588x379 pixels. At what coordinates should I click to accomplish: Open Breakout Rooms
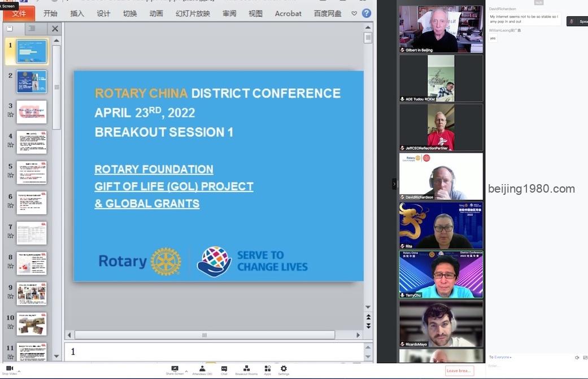[x=246, y=370]
